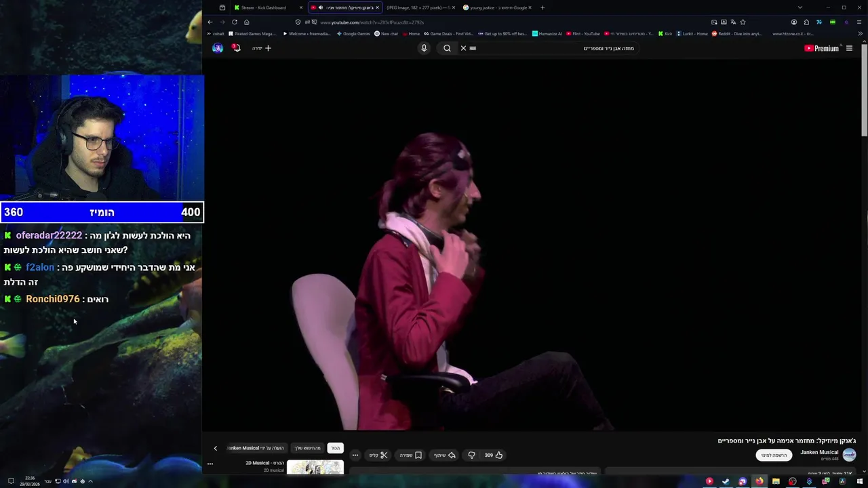Open the Firefox account icon in toolbar
The width and height of the screenshot is (868, 488).
794,22
